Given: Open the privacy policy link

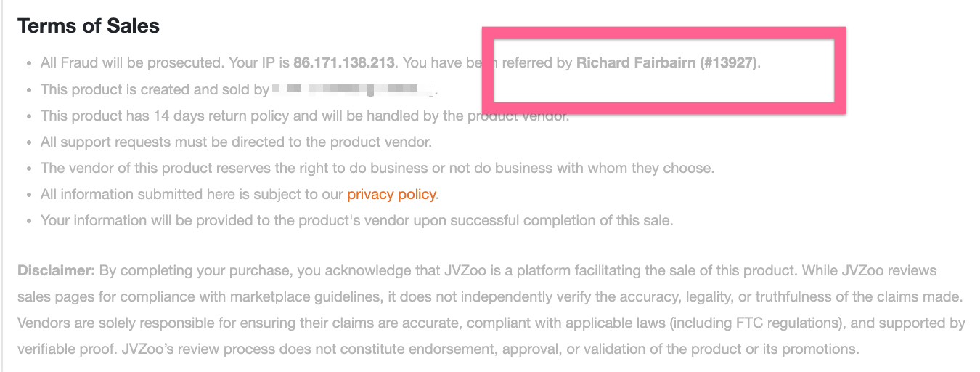Looking at the screenshot, I should tap(392, 194).
